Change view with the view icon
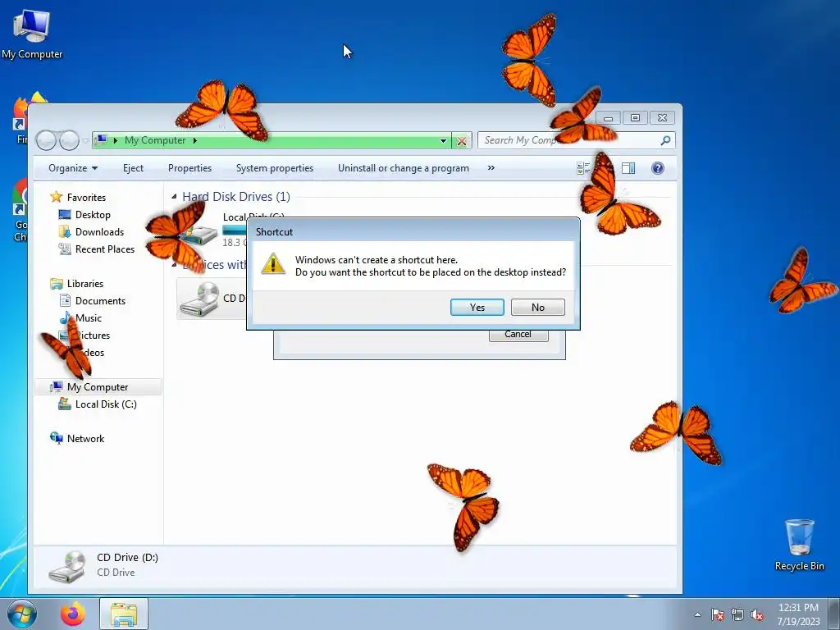Image resolution: width=840 pixels, height=630 pixels. 583,168
